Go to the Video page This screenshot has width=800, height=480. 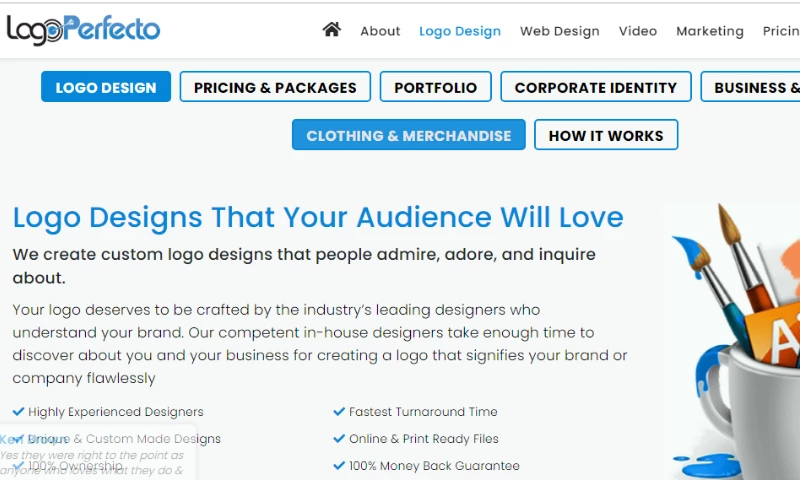point(638,31)
